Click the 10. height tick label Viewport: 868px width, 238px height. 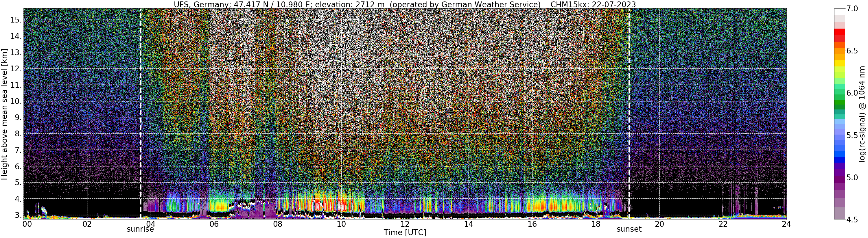point(16,101)
